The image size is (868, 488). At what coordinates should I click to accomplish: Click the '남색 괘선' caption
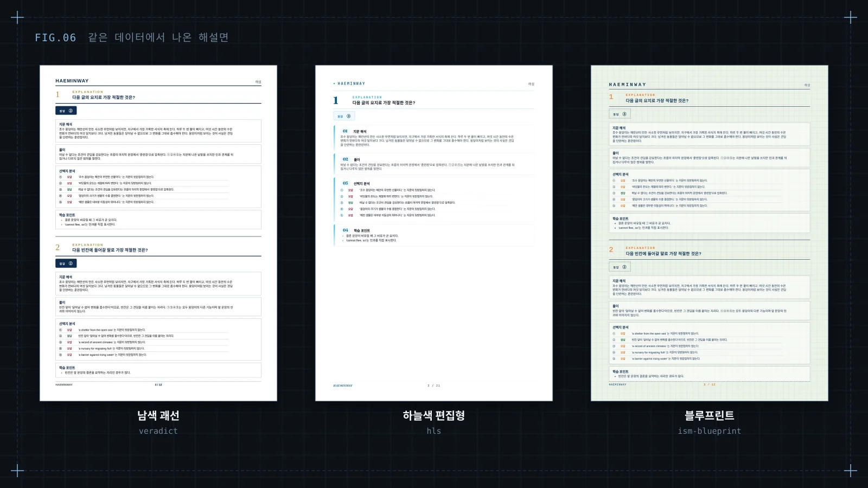[158, 415]
